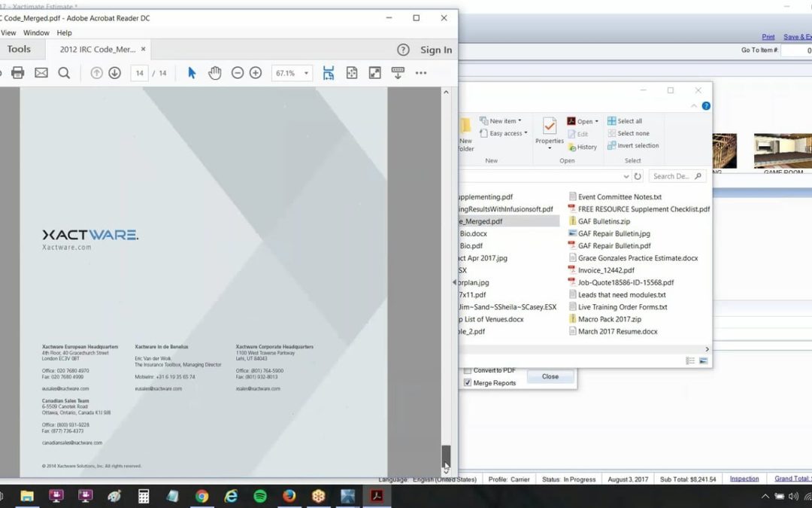Open Spotify from the taskbar
812x508 pixels.
(260, 496)
